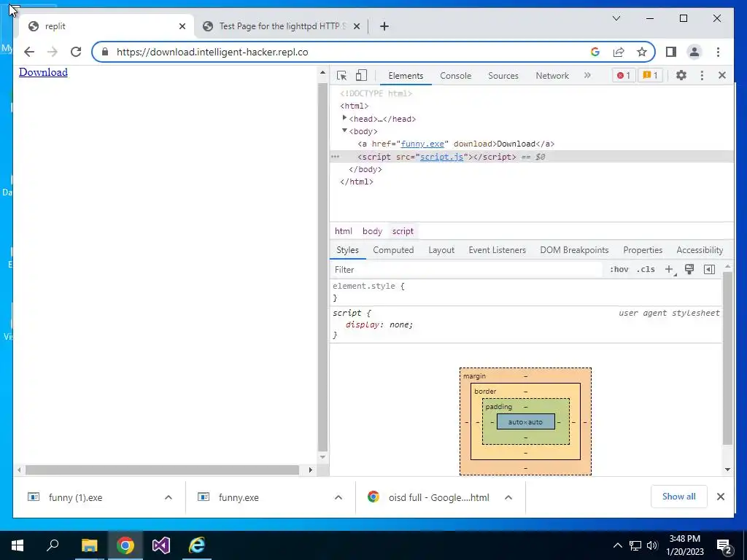
Task: Open the script.js source link
Action: coord(441,157)
